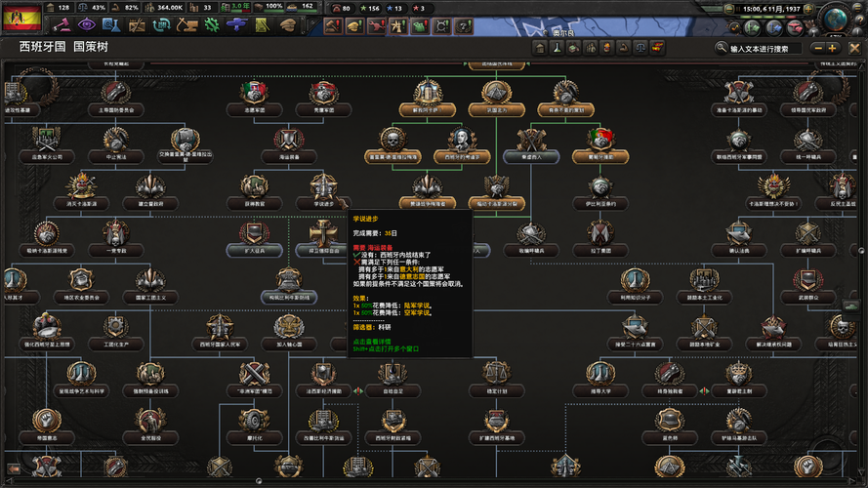Select the blue flag map mode button

click(773, 26)
